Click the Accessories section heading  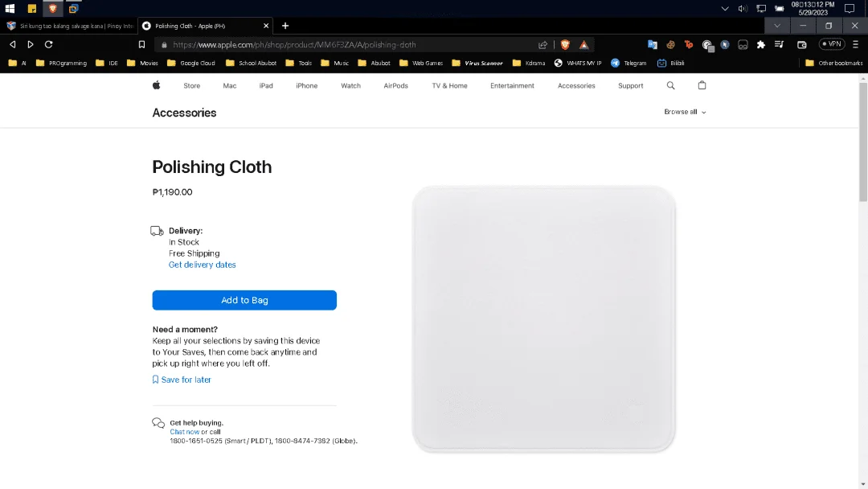point(184,113)
